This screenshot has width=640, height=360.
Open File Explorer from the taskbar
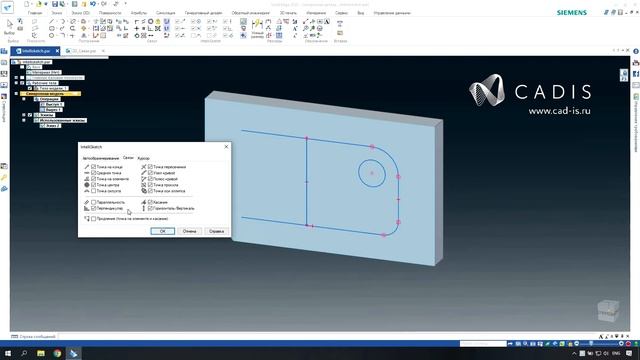coord(41,353)
